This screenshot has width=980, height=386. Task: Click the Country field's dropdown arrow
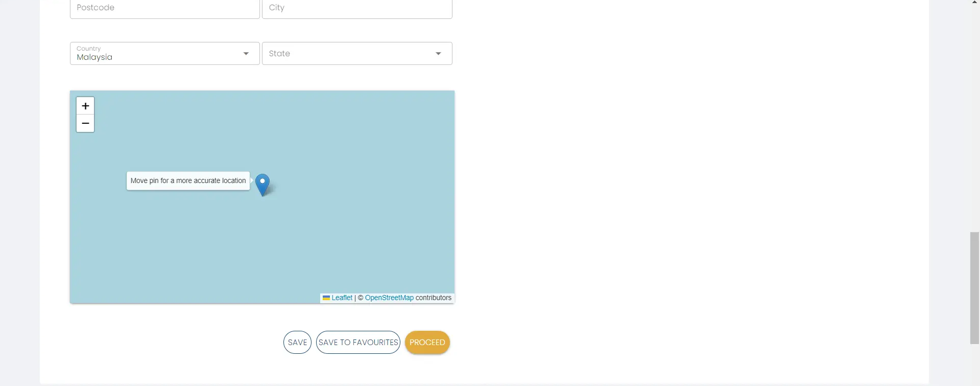point(246,54)
